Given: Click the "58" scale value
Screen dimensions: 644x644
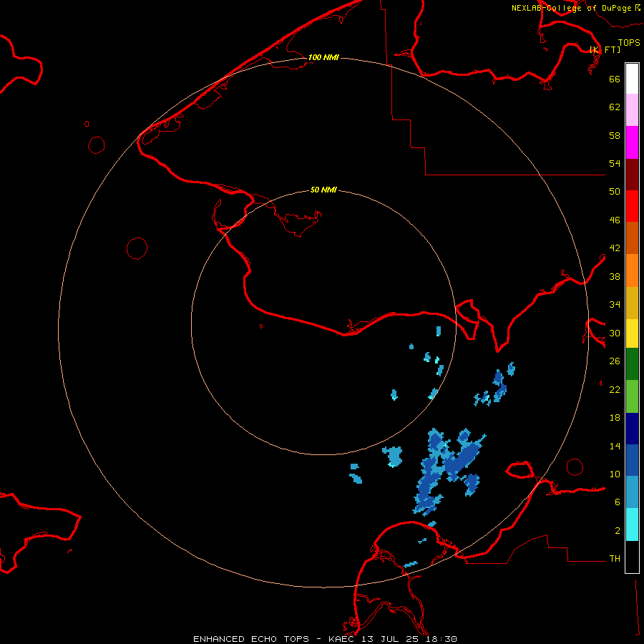Looking at the screenshot, I should (615, 135).
